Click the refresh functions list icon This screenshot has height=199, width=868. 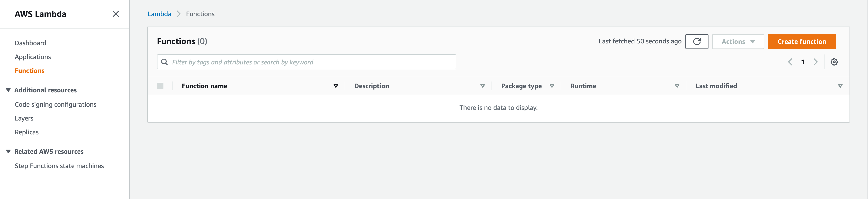tap(696, 41)
